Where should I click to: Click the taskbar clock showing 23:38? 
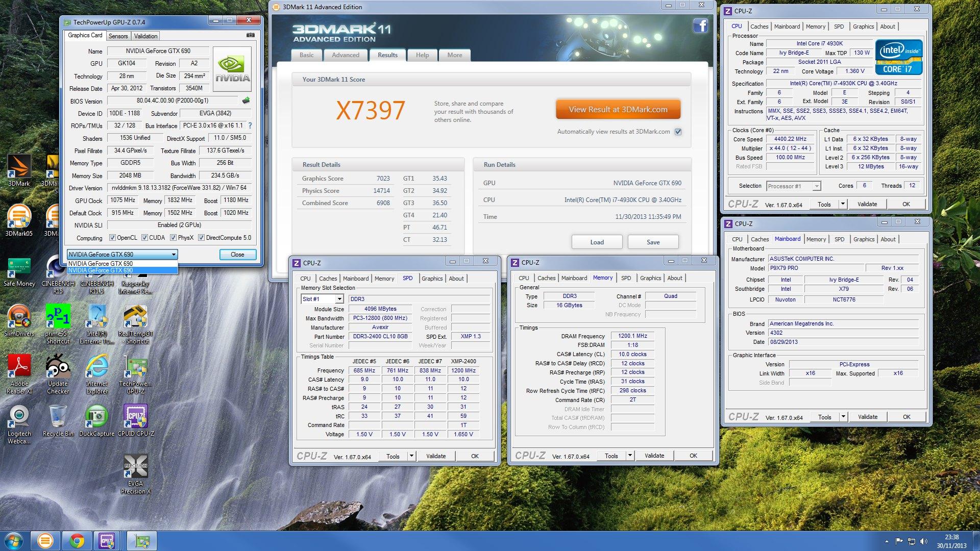pos(951,541)
